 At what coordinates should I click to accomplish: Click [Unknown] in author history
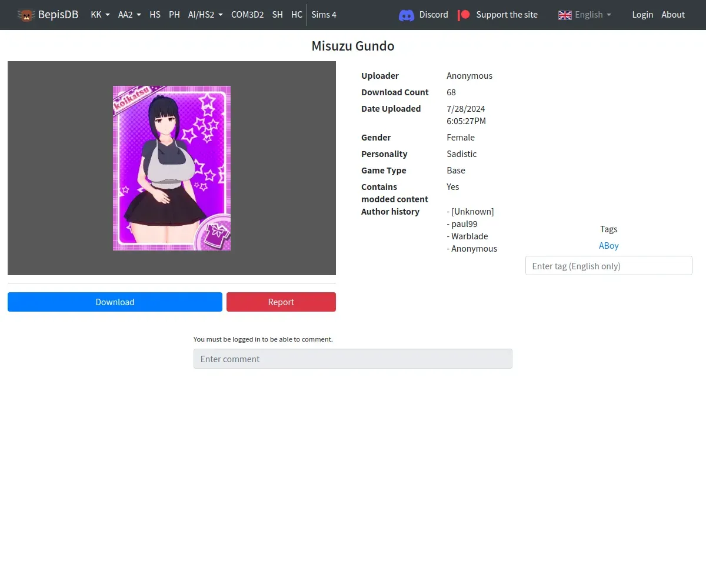tap(472, 212)
